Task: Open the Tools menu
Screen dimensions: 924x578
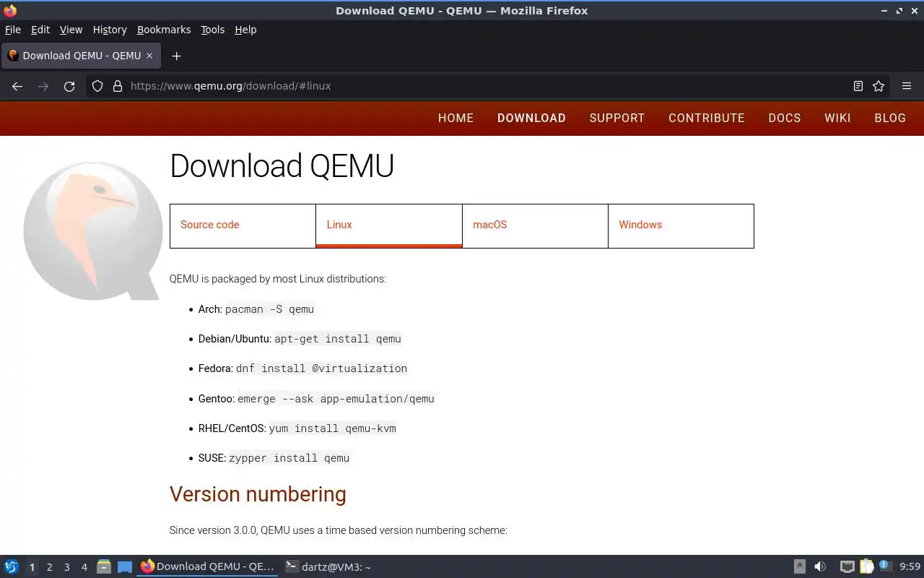Action: [x=212, y=30]
